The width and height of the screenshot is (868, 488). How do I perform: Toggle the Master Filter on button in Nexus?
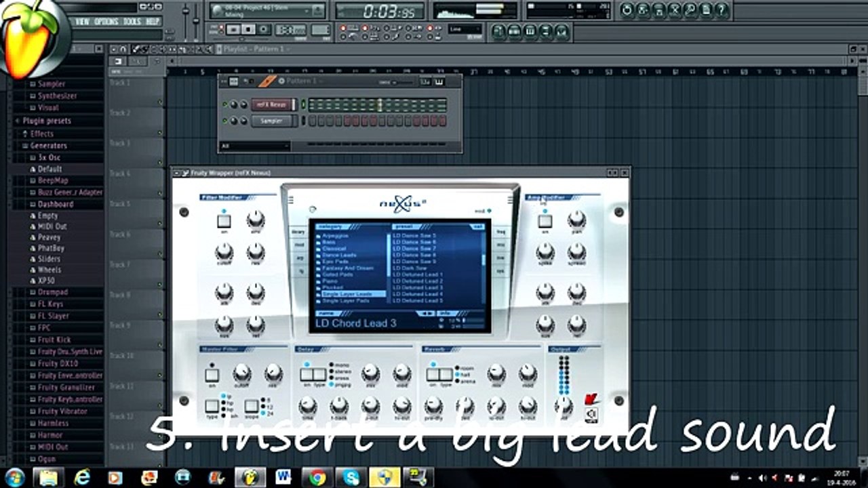pos(212,375)
